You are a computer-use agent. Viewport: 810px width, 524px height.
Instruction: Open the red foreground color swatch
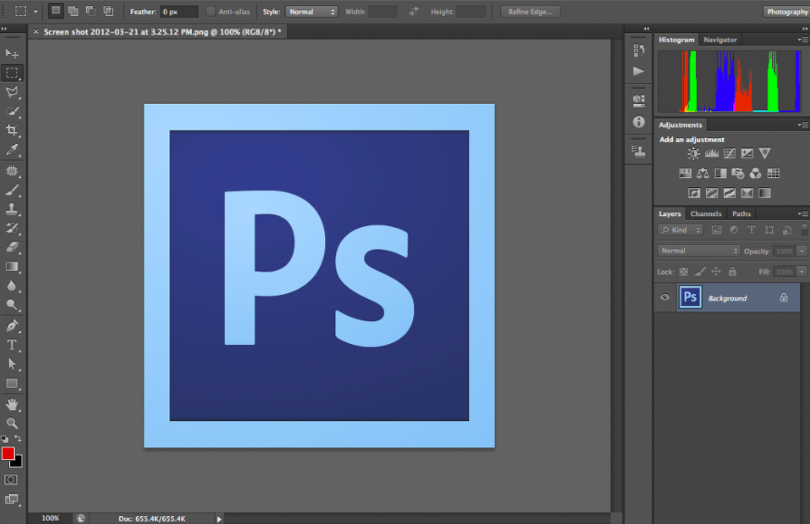8,454
